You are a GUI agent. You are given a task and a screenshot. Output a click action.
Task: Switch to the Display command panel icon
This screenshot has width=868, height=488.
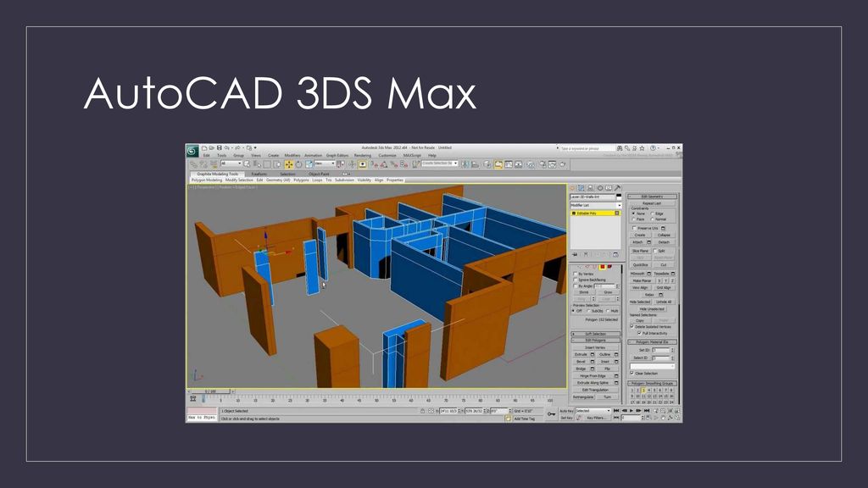pyautogui.click(x=609, y=188)
